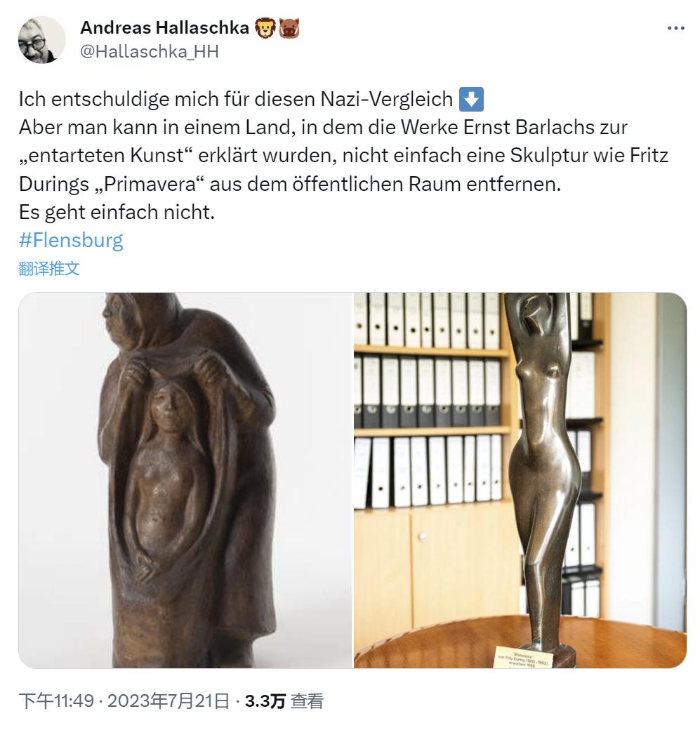The image size is (700, 730).
Task: Open the @Hallaschka_HH handle link
Action: (x=149, y=51)
